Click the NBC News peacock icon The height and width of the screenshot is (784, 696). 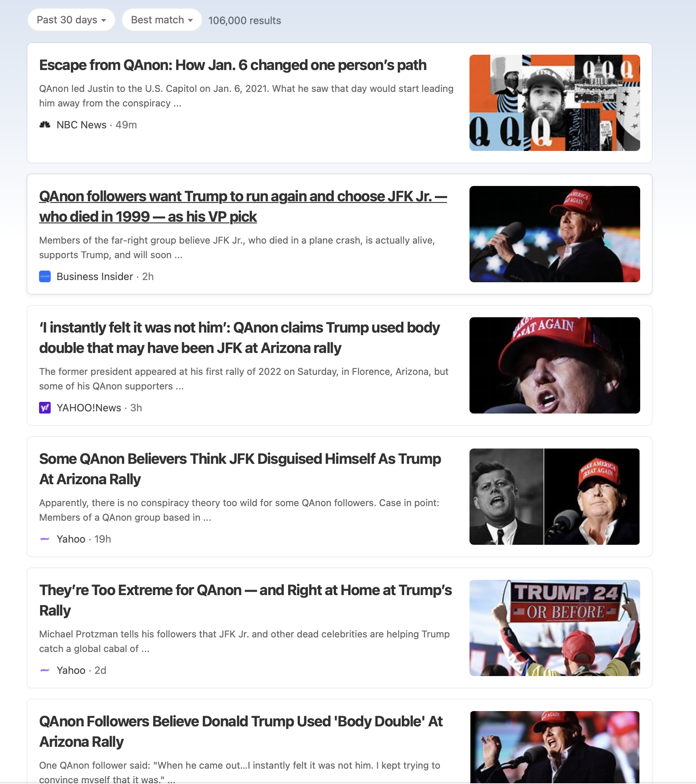coord(45,125)
